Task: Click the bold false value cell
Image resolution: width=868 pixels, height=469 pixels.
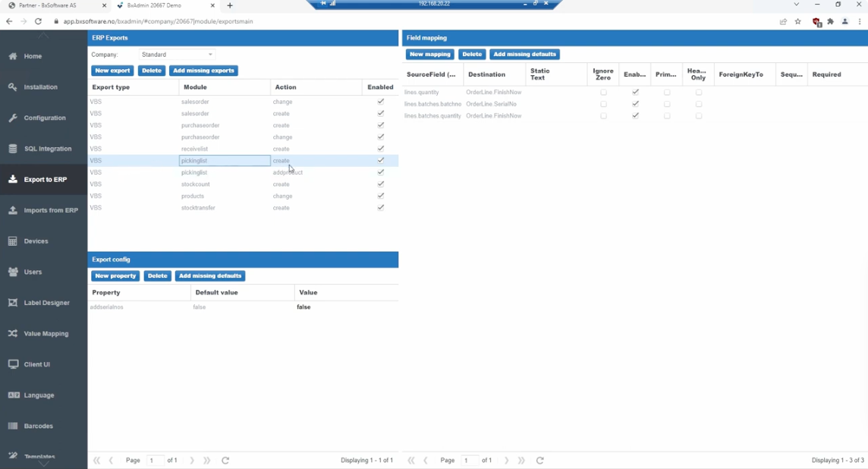Action: pos(346,307)
